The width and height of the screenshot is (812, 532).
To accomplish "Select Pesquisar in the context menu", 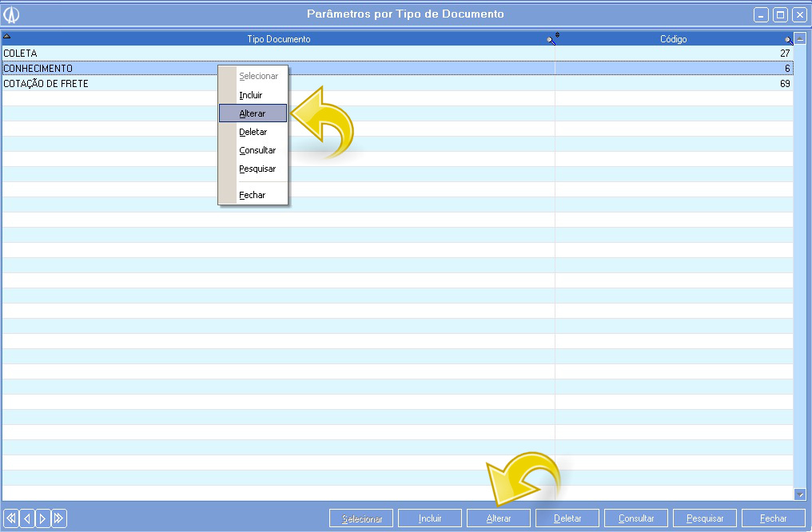I will 257,169.
